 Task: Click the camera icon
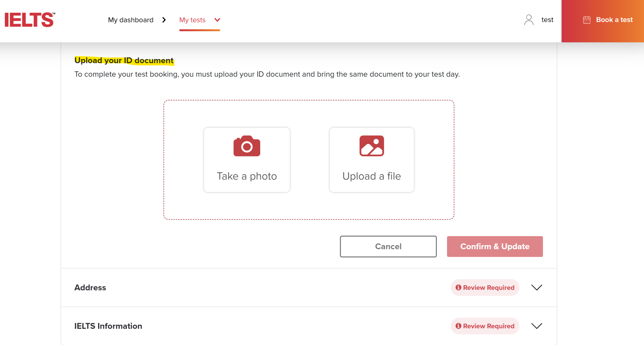247,146
